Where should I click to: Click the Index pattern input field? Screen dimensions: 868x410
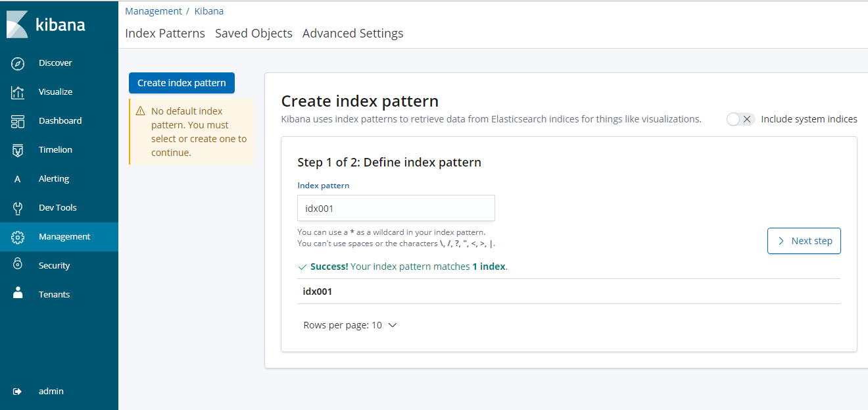[396, 208]
